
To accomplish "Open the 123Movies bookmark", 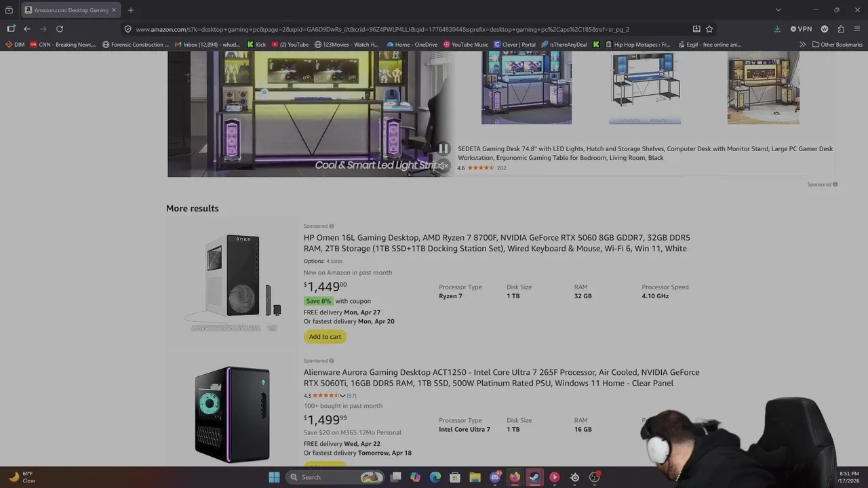I will click(x=347, y=45).
